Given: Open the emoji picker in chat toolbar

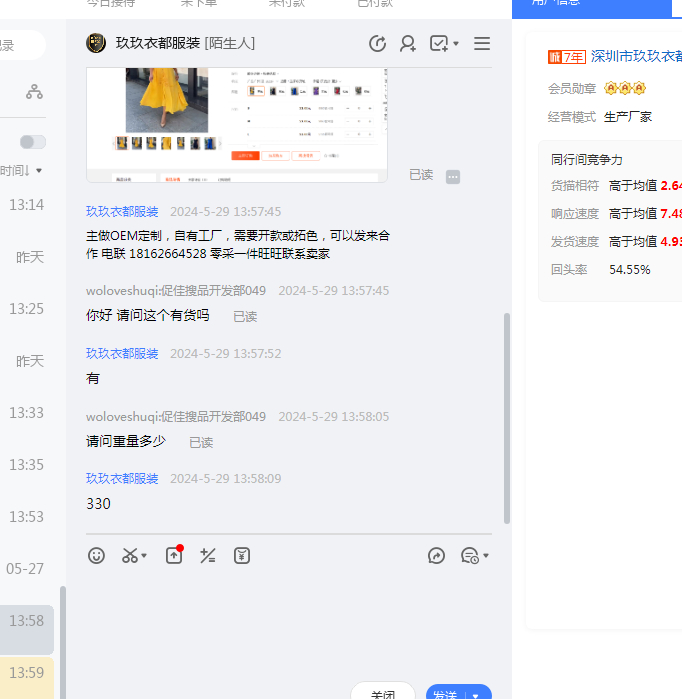Looking at the screenshot, I should tap(96, 556).
